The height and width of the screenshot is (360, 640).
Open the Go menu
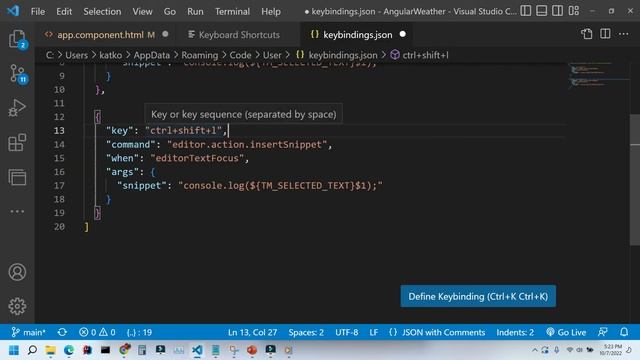pos(169,11)
